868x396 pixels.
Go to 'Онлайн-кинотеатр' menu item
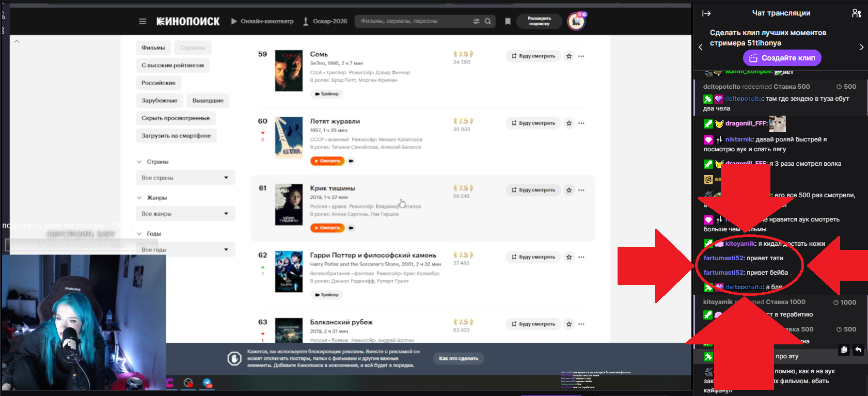point(262,22)
